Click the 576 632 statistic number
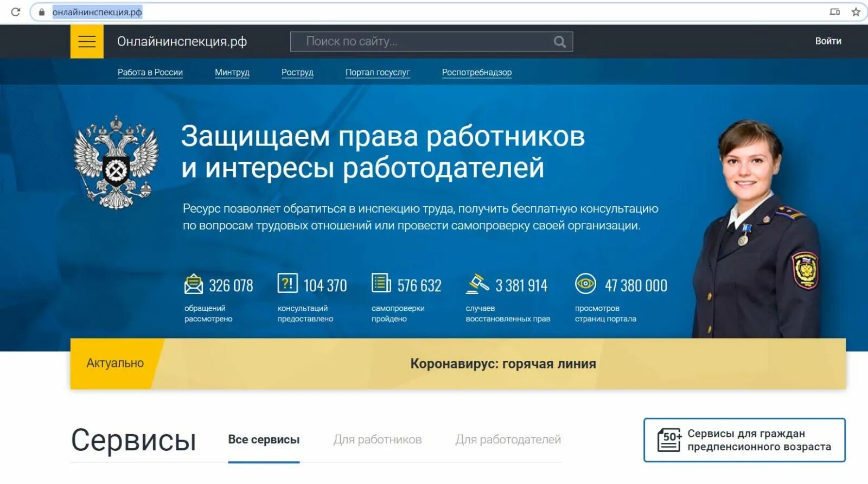868x484 pixels. pyautogui.click(x=419, y=285)
